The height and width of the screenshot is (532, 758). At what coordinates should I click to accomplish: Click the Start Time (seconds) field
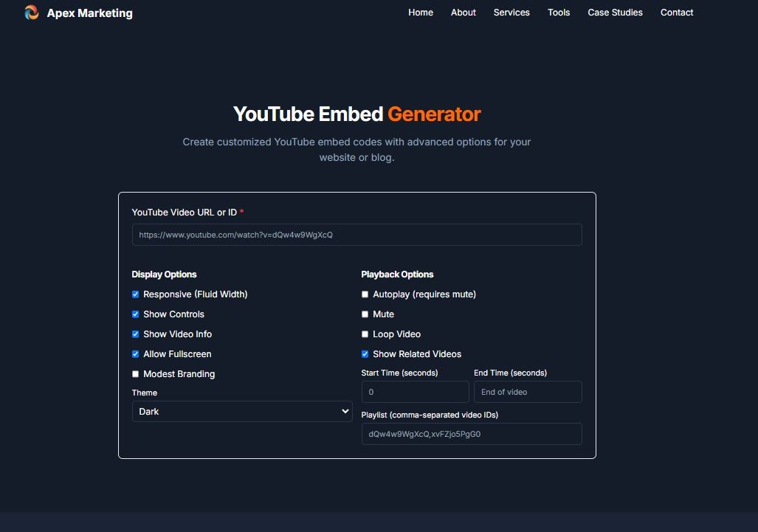coord(415,391)
